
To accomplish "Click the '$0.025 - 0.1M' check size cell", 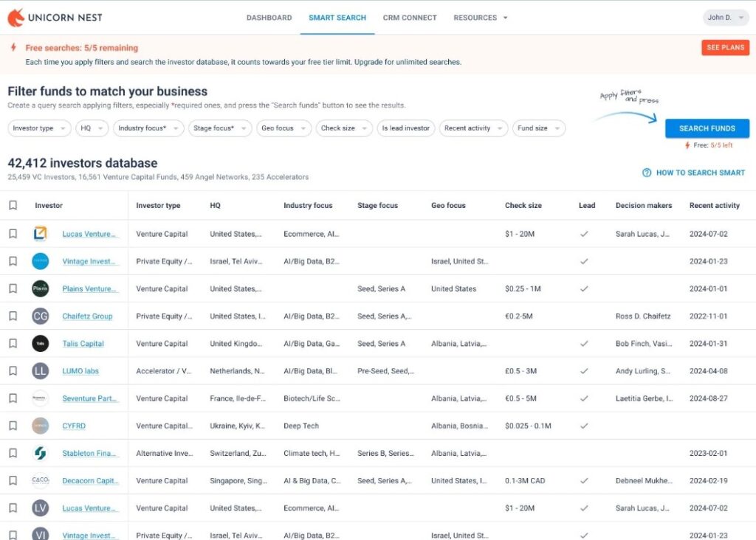I will (x=528, y=426).
